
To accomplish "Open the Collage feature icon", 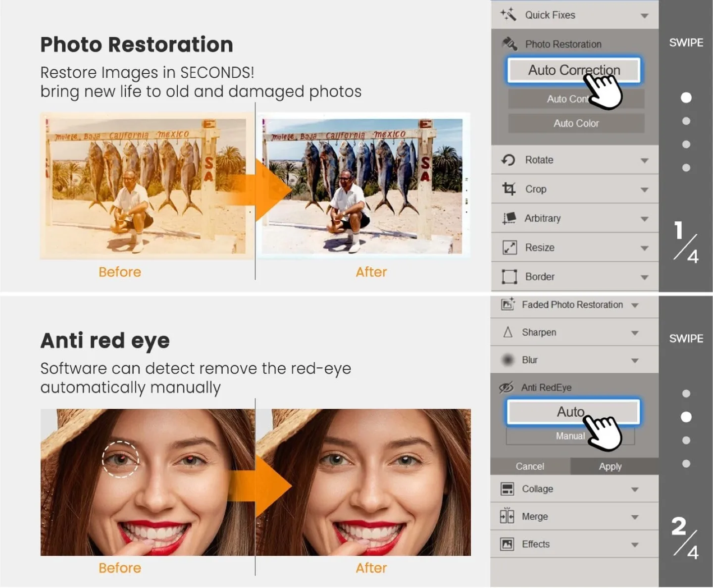I will (x=508, y=489).
